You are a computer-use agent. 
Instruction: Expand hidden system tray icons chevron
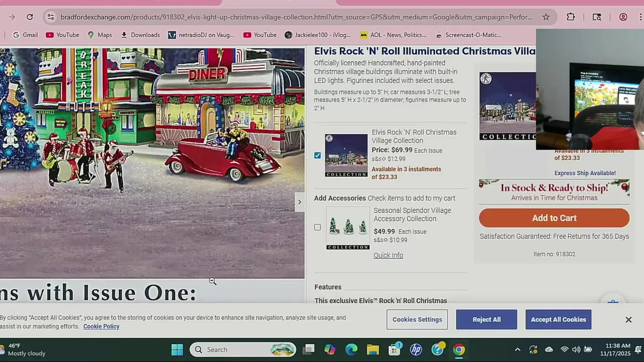click(x=517, y=349)
